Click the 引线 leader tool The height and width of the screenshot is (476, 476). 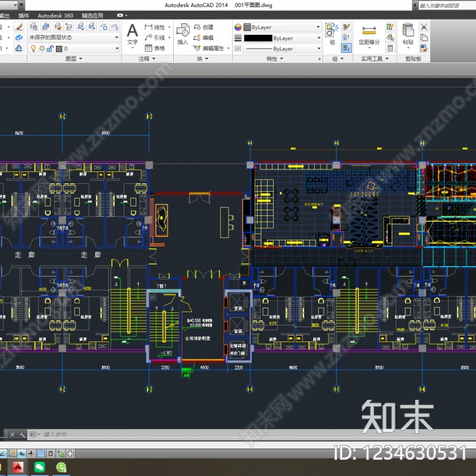(x=155, y=37)
